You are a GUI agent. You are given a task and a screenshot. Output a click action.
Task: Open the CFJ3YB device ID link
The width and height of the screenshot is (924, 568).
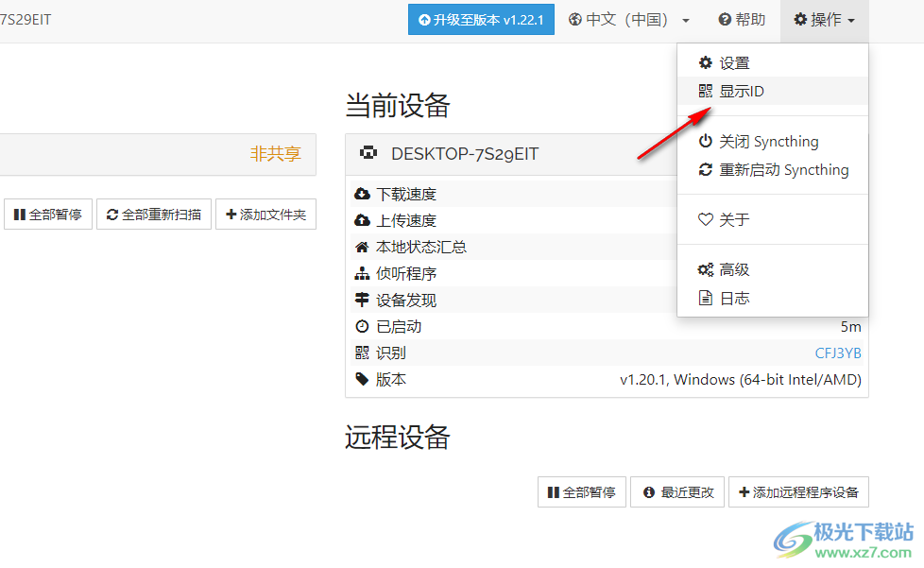click(x=838, y=353)
